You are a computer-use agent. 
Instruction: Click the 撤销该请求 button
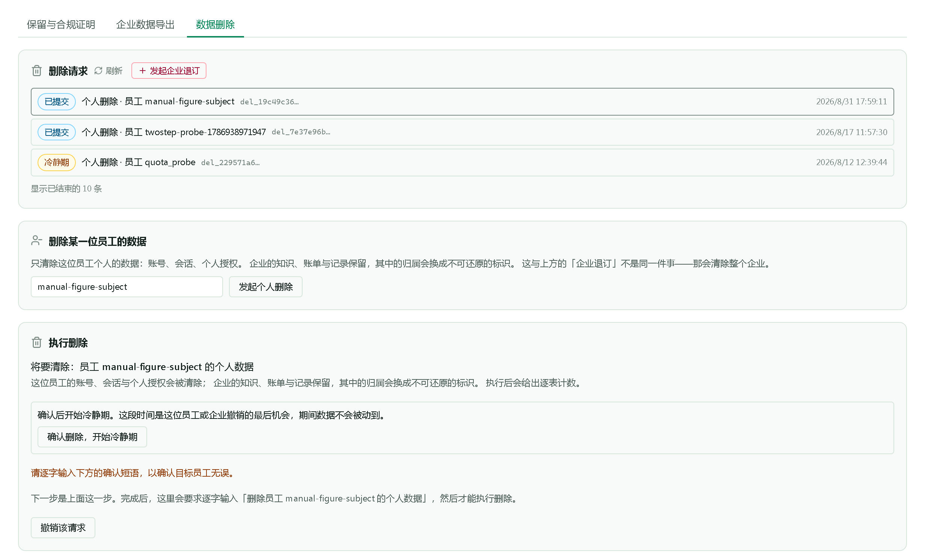click(x=63, y=528)
